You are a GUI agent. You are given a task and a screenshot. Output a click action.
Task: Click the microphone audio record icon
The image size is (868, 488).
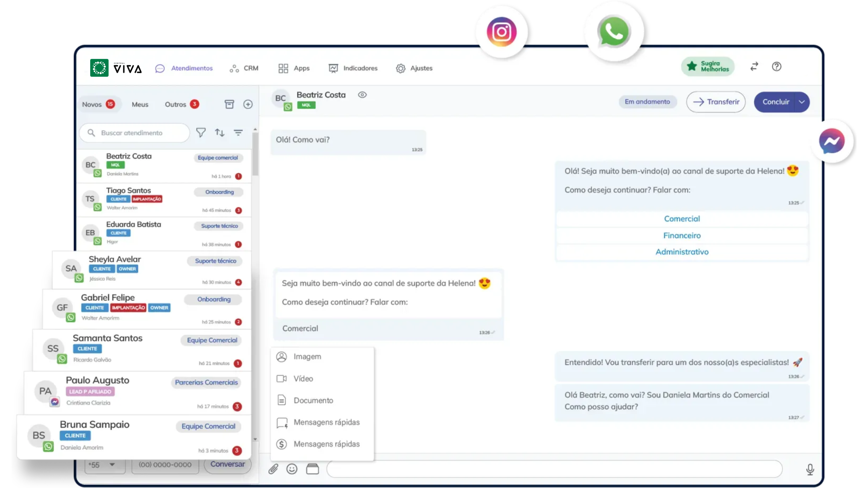tap(810, 469)
